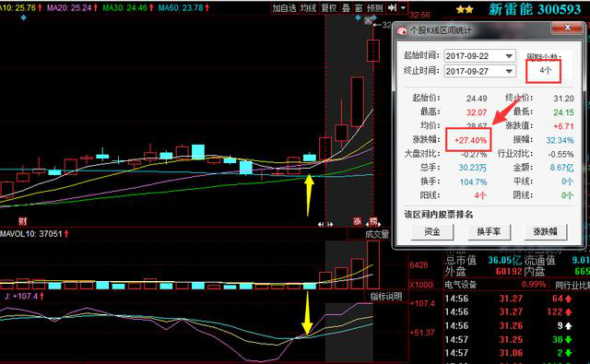Toggle the 均线 moving average lines
Image resolution: width=590 pixels, height=364 pixels.
tap(308, 8)
